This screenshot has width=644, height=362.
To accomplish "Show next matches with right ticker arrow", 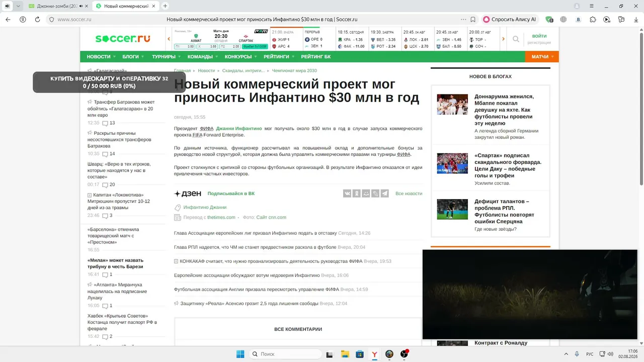I will pos(503,39).
